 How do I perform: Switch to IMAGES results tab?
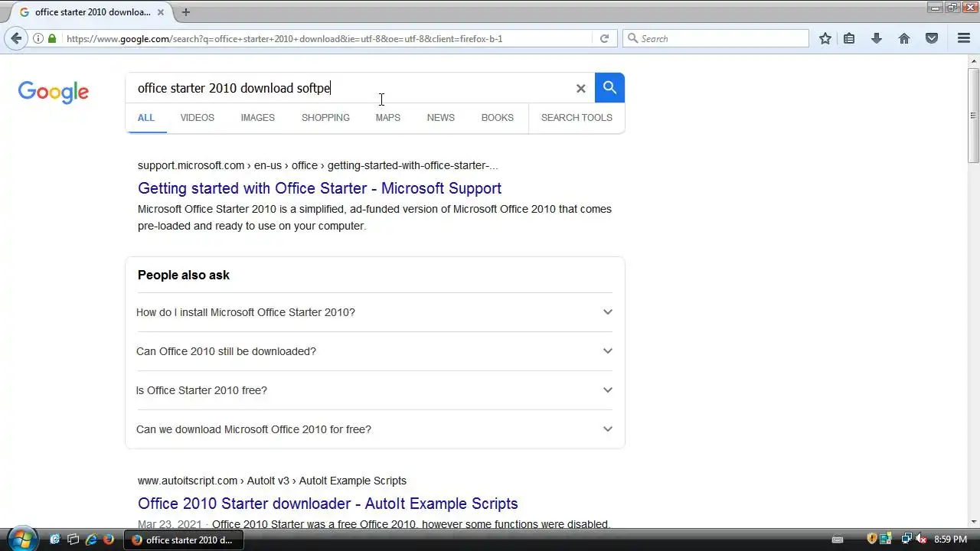coord(258,117)
